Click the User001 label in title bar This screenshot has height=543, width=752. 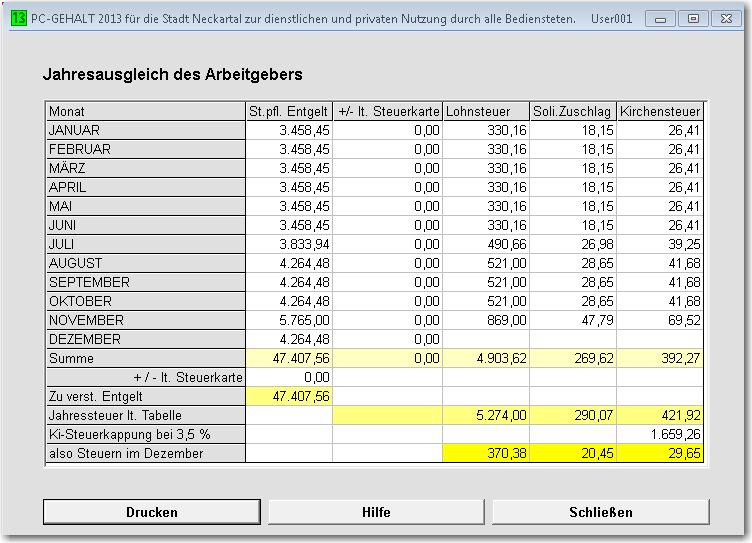[611, 19]
